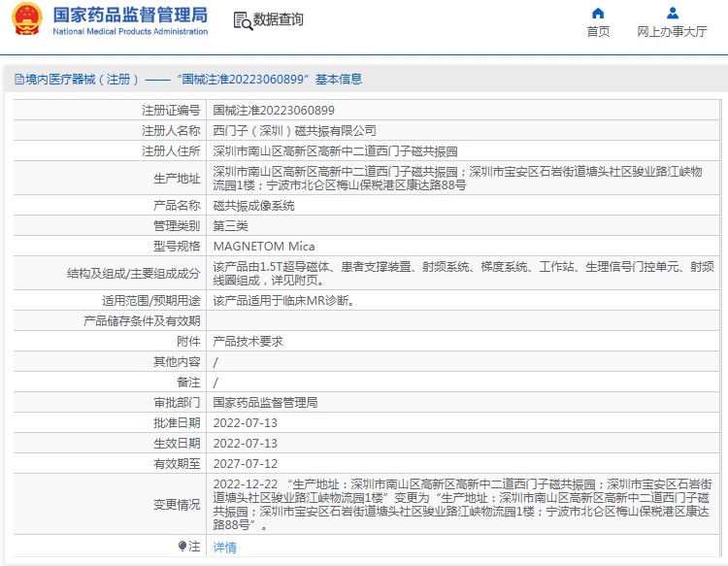Click National Medical Products Administration subtitle
Image resolution: width=728 pixels, height=566 pixels.
coord(129,32)
